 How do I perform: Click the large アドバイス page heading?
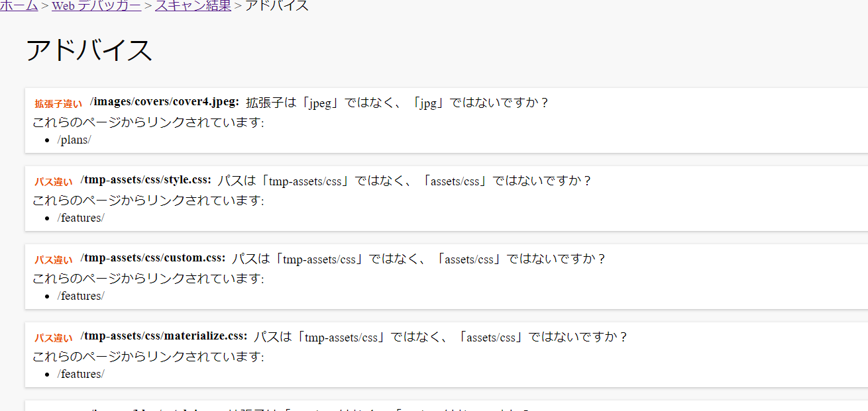pyautogui.click(x=89, y=51)
